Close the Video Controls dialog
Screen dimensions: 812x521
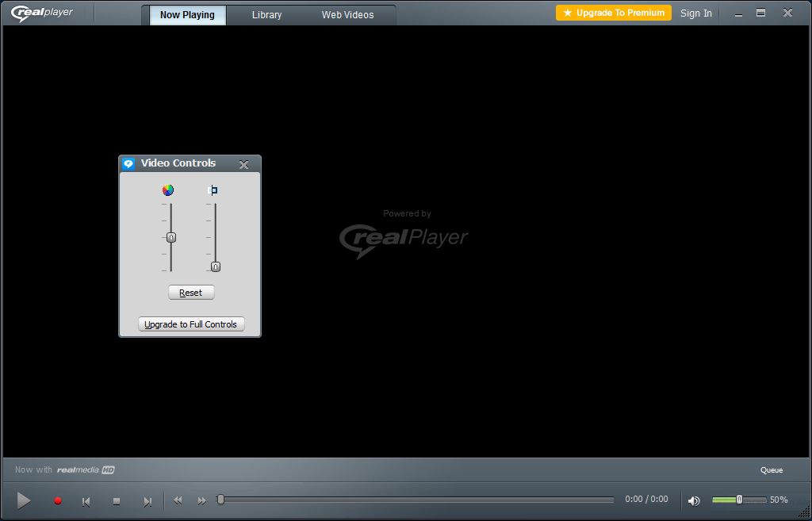244,165
